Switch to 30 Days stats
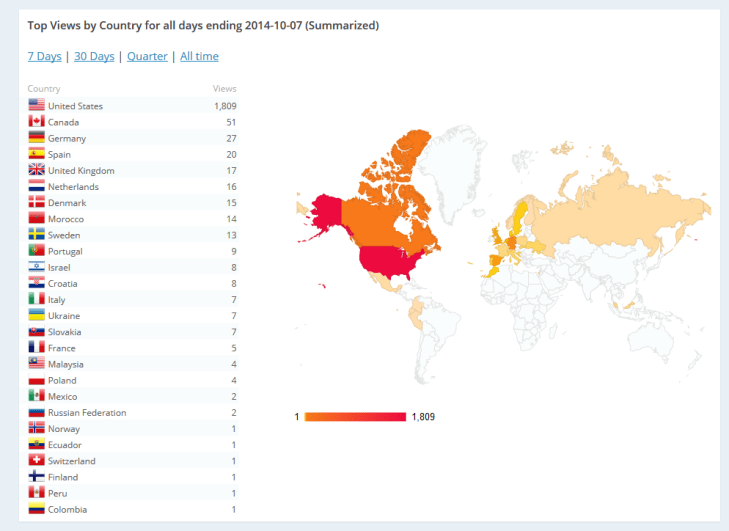 (x=94, y=57)
